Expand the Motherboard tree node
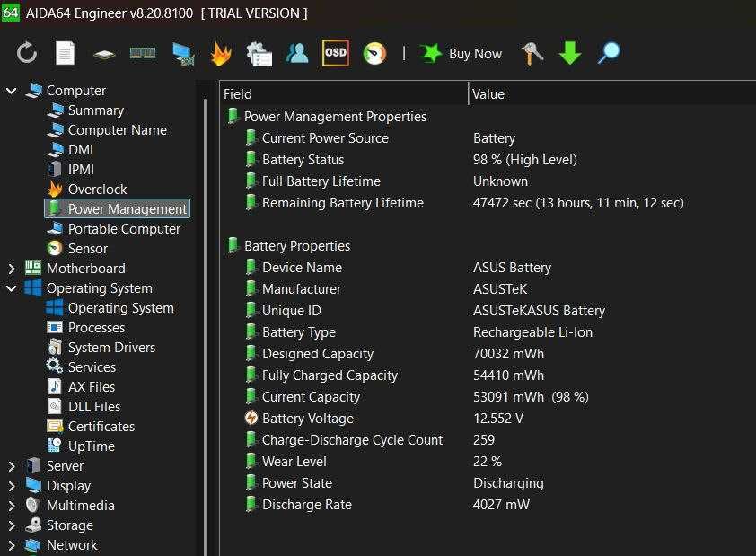Screen dimensions: 756x556 click(x=12, y=268)
